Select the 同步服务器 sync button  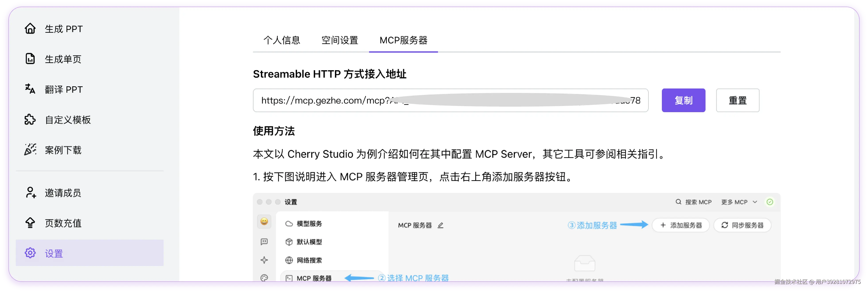click(x=742, y=225)
